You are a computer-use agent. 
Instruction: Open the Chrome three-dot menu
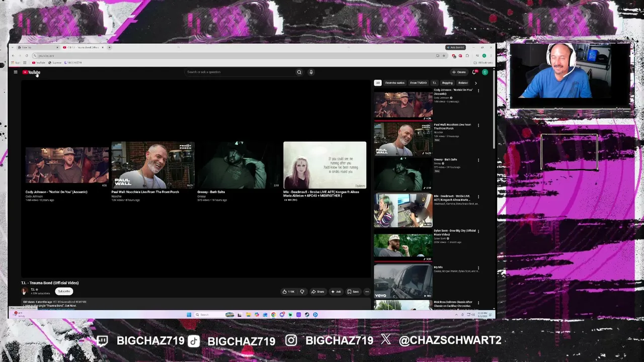click(x=491, y=55)
